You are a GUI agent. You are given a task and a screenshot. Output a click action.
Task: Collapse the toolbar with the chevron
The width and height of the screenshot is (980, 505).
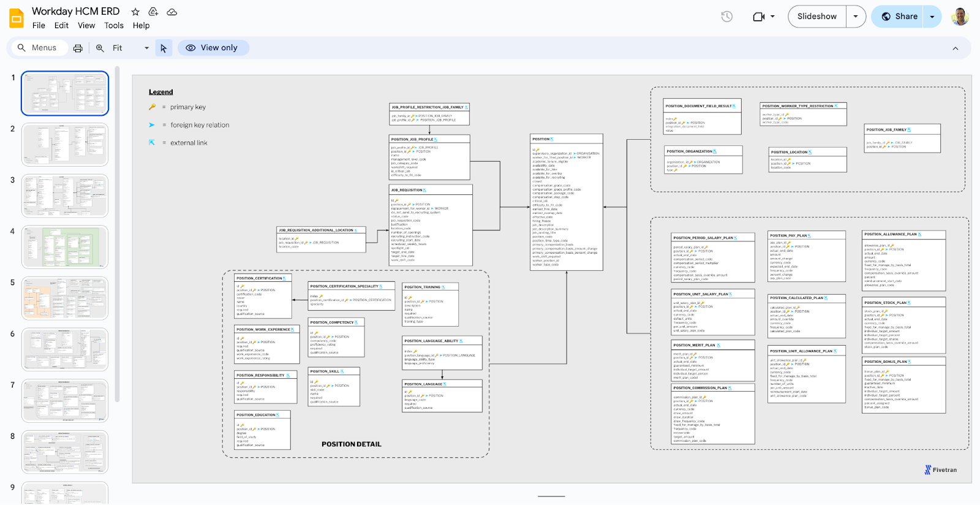(956, 48)
